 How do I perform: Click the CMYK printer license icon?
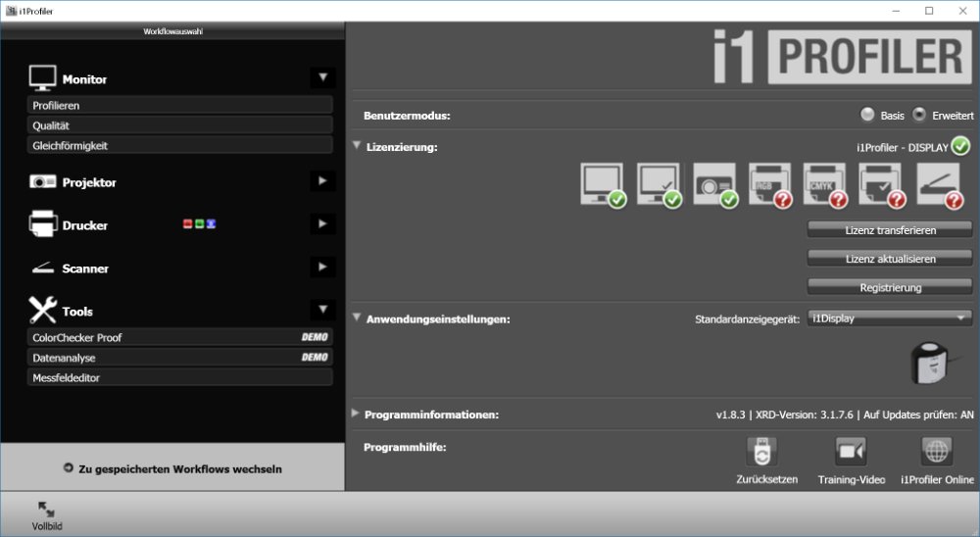825,185
